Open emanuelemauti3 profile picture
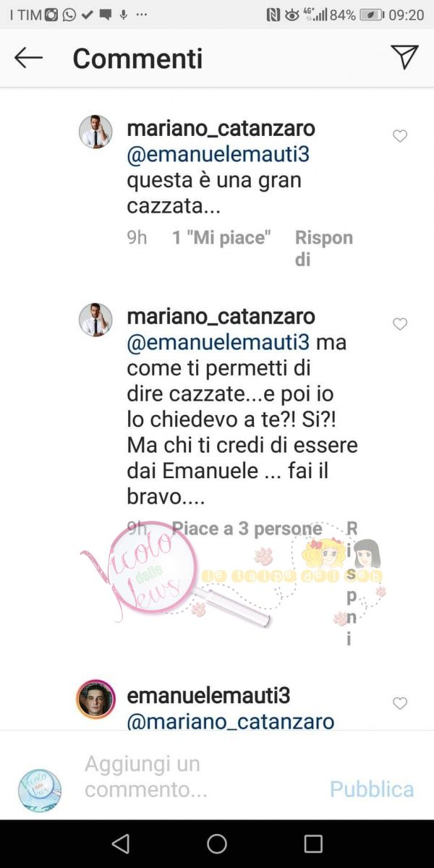This screenshot has width=434, height=868. [x=95, y=699]
